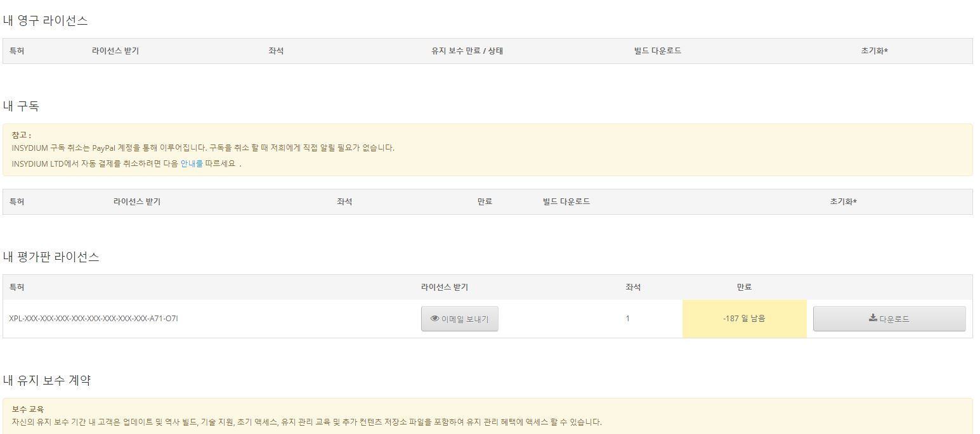
Task: Click the download arrow icon beside 다운로드
Action: (x=873, y=318)
